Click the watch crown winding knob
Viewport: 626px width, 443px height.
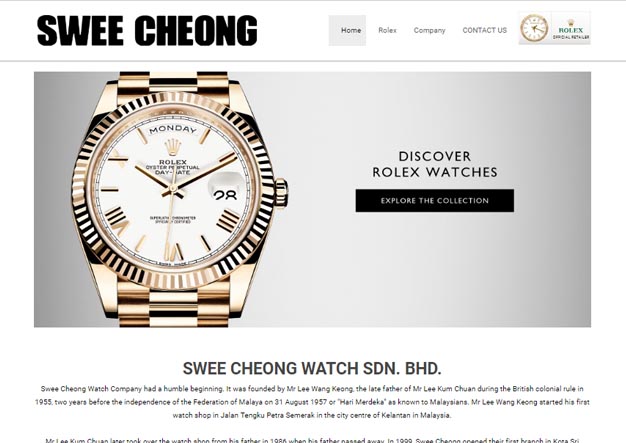(281, 193)
